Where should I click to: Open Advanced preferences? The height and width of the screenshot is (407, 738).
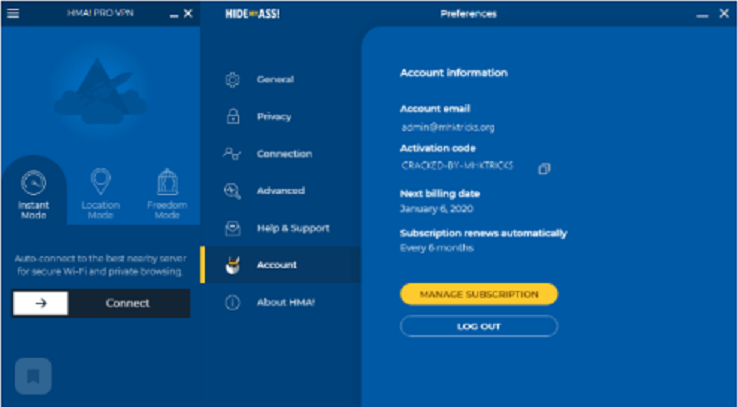pos(281,191)
